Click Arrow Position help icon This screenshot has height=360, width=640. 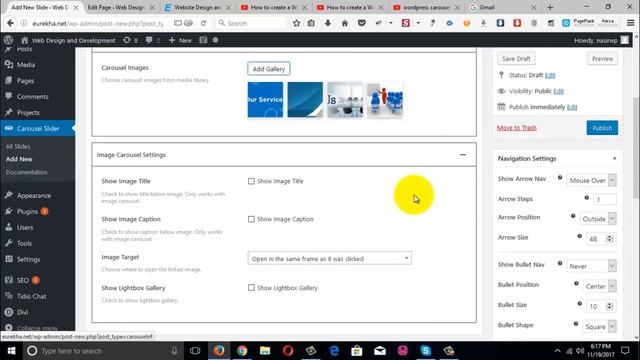573,216
